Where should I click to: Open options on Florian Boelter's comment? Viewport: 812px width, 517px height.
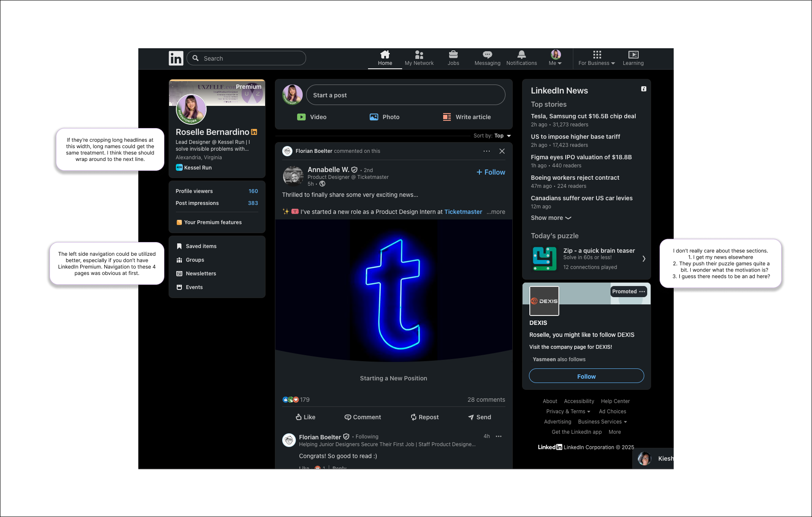coord(499,436)
